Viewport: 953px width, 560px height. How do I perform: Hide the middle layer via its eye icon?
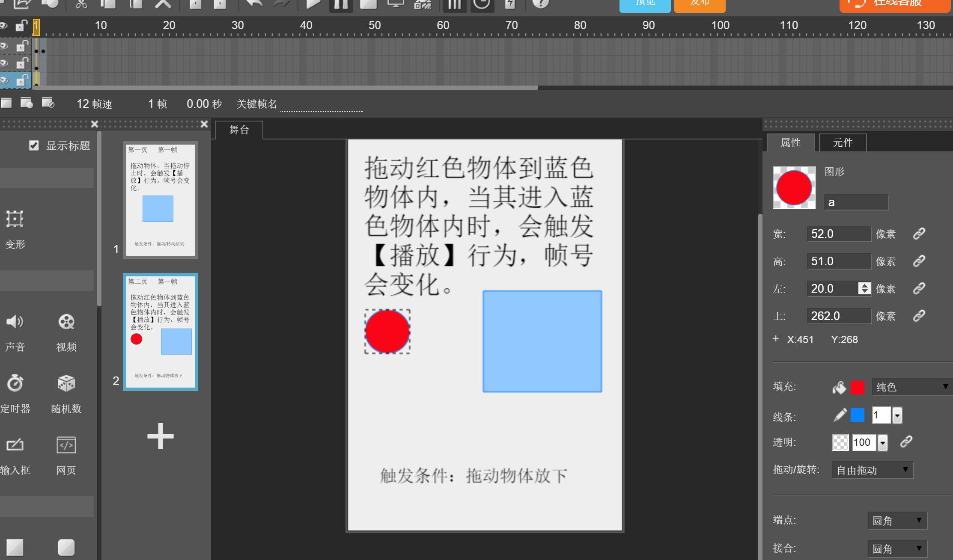[4, 63]
